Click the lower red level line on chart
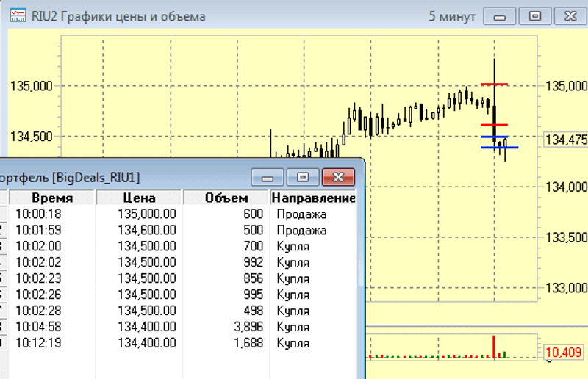 point(494,125)
